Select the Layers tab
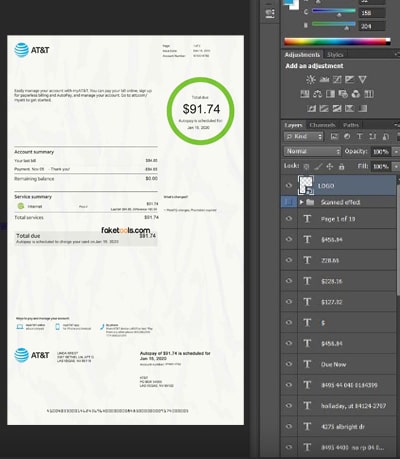The image size is (400, 459). click(x=293, y=125)
